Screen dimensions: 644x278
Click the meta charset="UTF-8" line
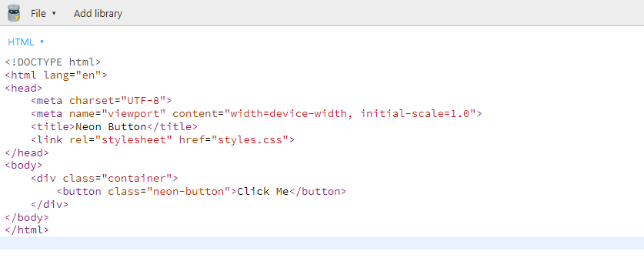pyautogui.click(x=101, y=101)
